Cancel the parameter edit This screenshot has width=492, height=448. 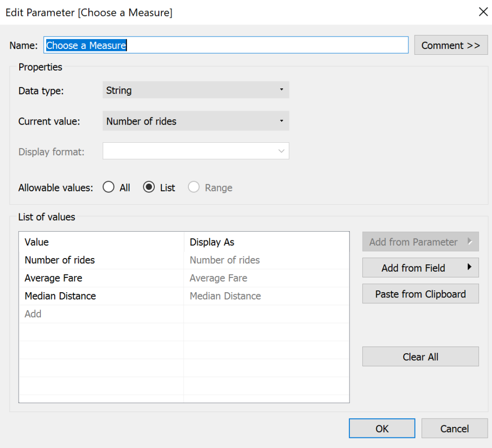(x=455, y=428)
